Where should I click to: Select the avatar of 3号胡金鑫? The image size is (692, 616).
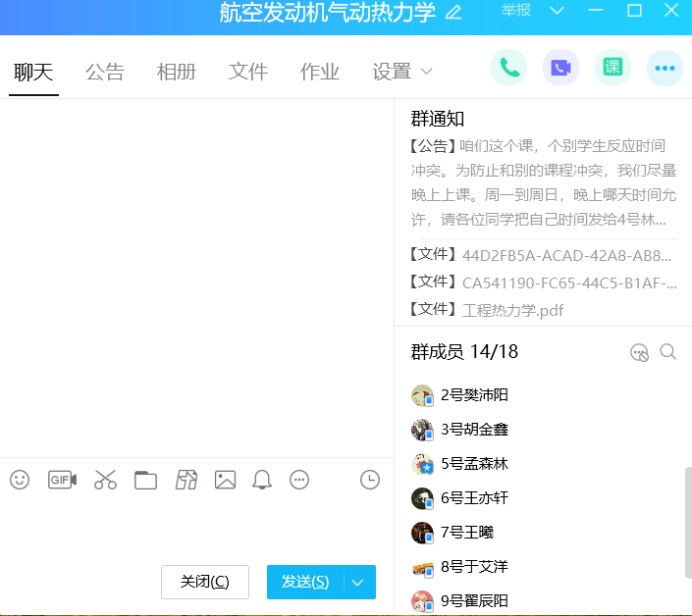tap(422, 430)
